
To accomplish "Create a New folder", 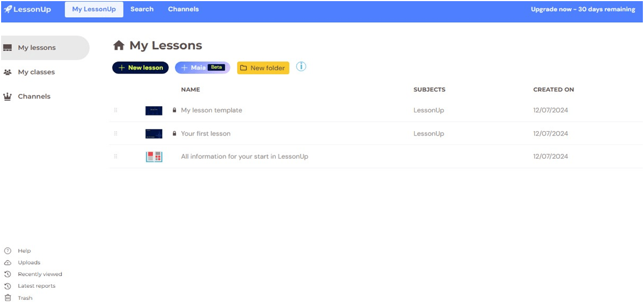I will pos(263,68).
